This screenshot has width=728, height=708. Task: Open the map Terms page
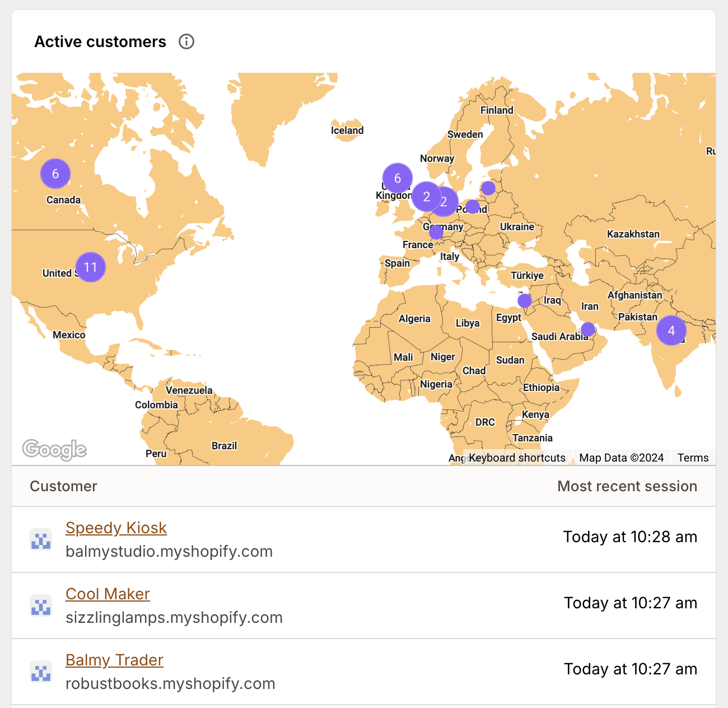pyautogui.click(x=693, y=458)
